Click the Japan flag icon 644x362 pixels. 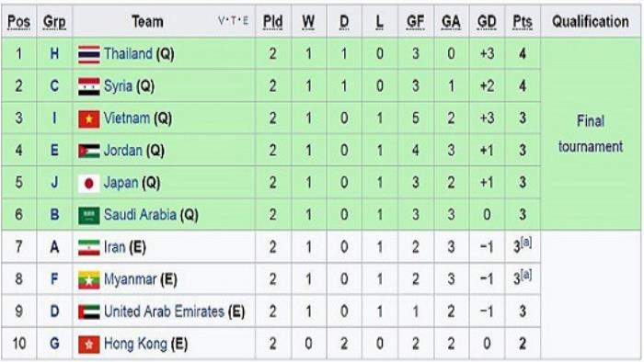point(89,183)
